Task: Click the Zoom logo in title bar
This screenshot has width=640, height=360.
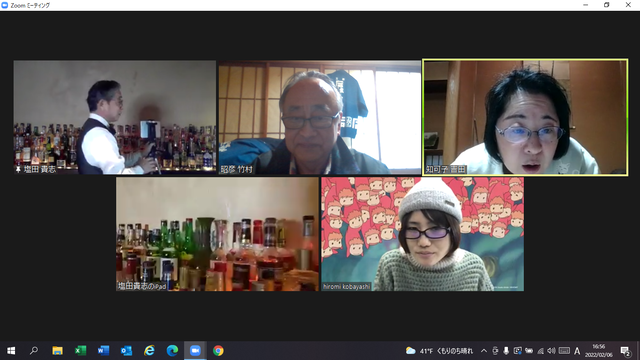Action: [x=5, y=5]
